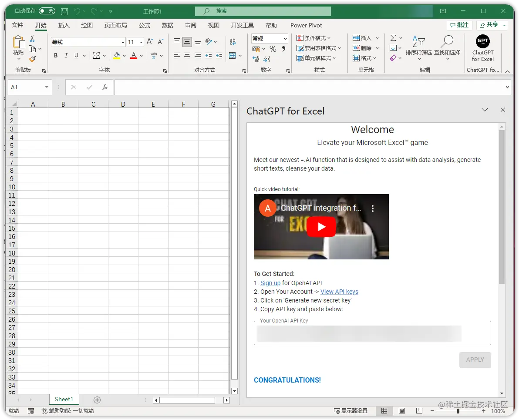
Task: Click the Redo icon
Action: [94, 11]
